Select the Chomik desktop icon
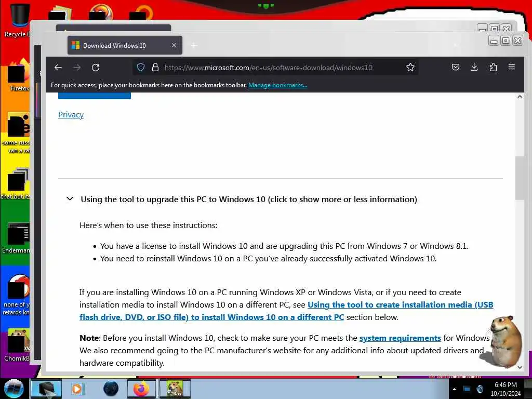Viewport: 532px width, 399px height. point(17,344)
